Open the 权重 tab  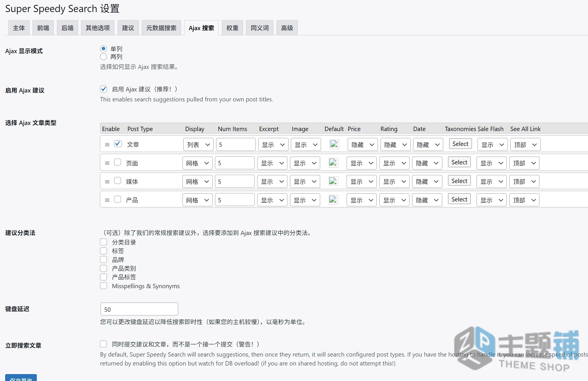[232, 28]
